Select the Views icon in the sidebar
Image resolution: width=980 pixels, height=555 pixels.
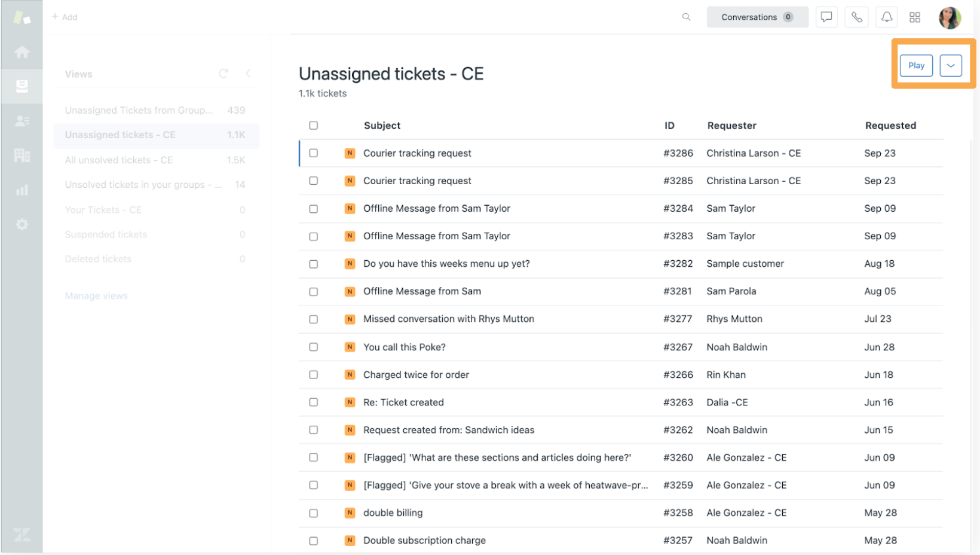(x=22, y=86)
